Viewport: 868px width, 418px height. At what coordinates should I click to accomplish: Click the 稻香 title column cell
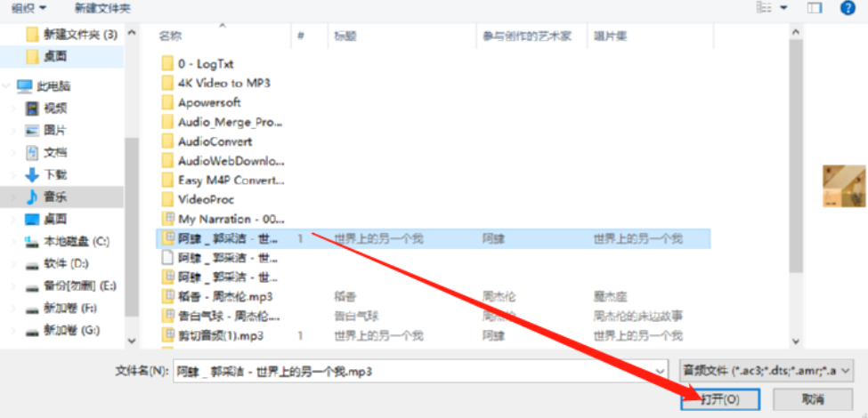[x=345, y=297]
